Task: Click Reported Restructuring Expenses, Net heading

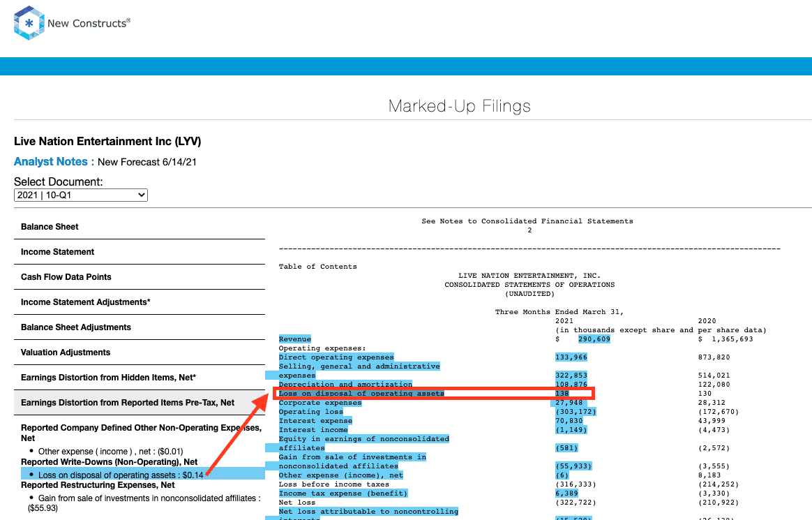Action: [x=98, y=485]
